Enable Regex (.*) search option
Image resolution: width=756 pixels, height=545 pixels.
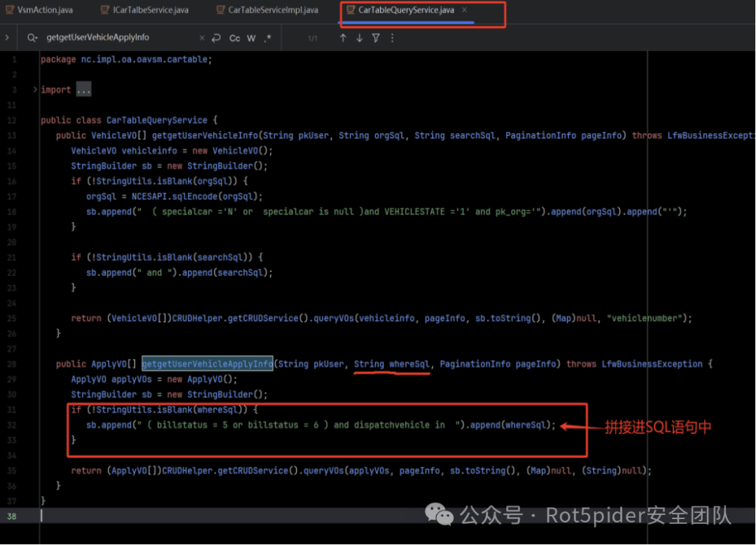[267, 38]
